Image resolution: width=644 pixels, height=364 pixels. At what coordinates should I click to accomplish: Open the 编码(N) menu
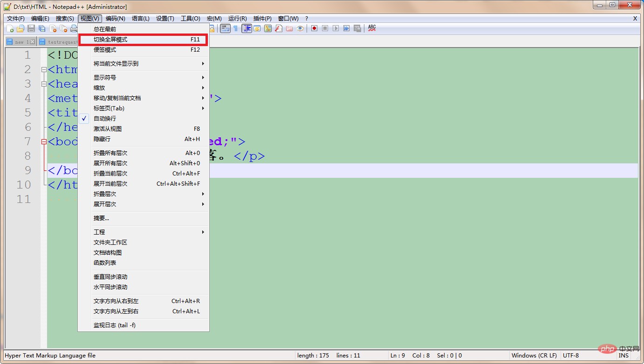tap(115, 19)
